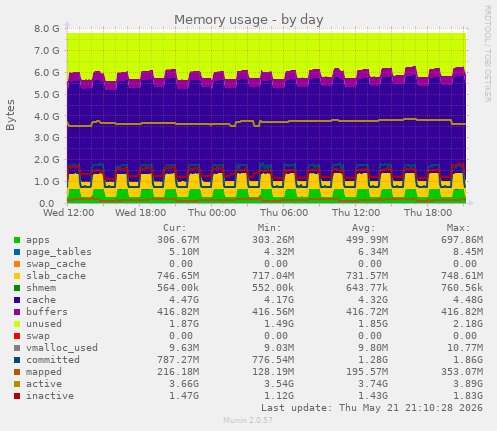Click the '4.0 G' y-axis label

(47, 117)
